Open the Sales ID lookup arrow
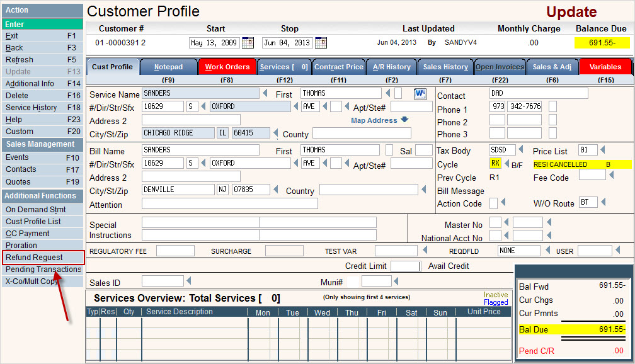Screen dimensions: 635x364 (189, 280)
